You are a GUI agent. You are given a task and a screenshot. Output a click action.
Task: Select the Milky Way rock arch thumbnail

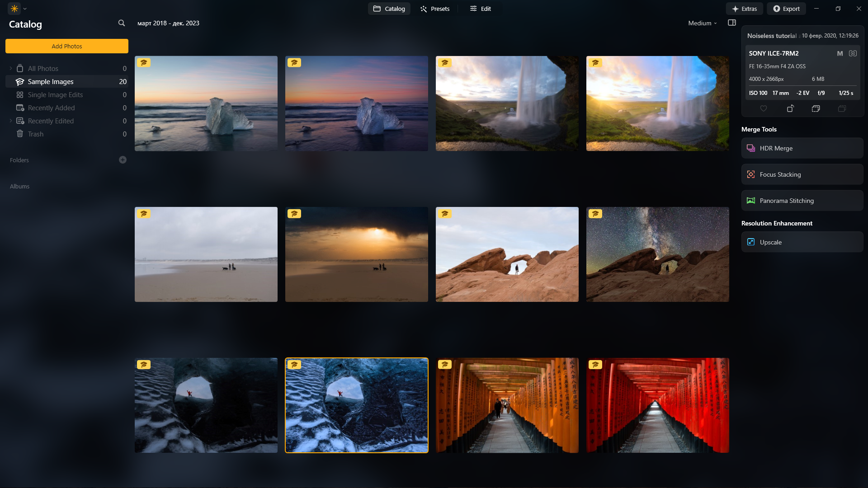click(657, 254)
